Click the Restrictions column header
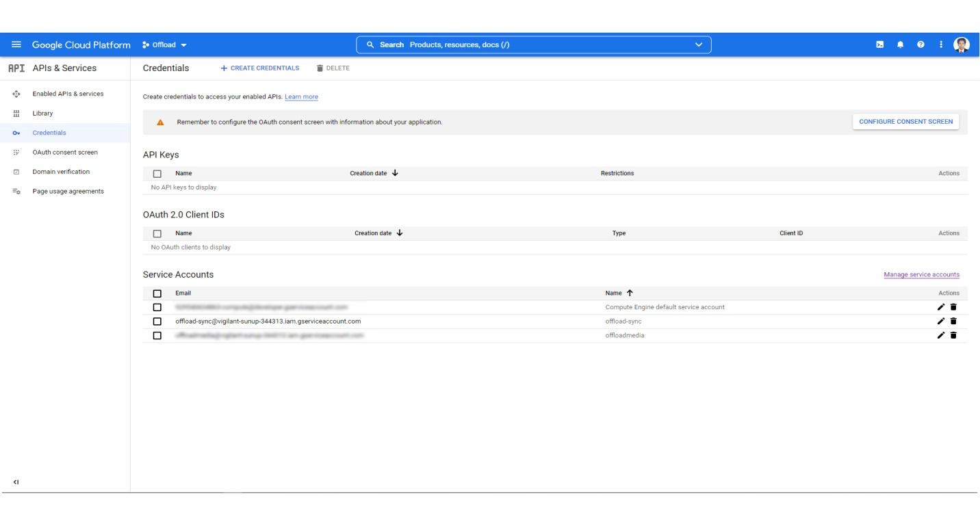The image size is (980, 526). coord(617,173)
